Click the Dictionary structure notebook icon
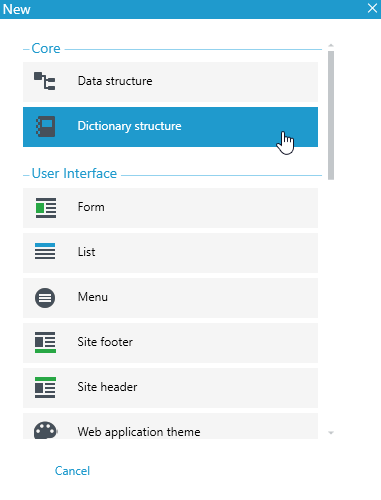Screen dimensions: 381x500 [x=46, y=126]
